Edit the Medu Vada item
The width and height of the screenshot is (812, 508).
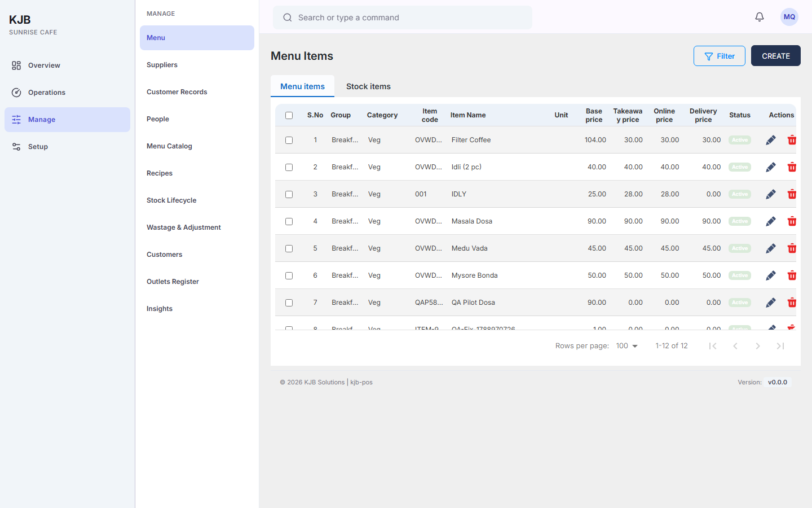pyautogui.click(x=771, y=248)
